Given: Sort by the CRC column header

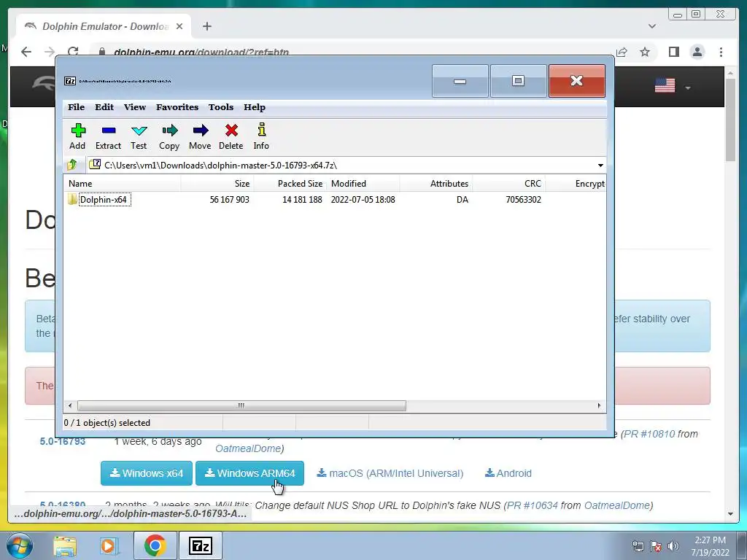Looking at the screenshot, I should click(x=508, y=183).
